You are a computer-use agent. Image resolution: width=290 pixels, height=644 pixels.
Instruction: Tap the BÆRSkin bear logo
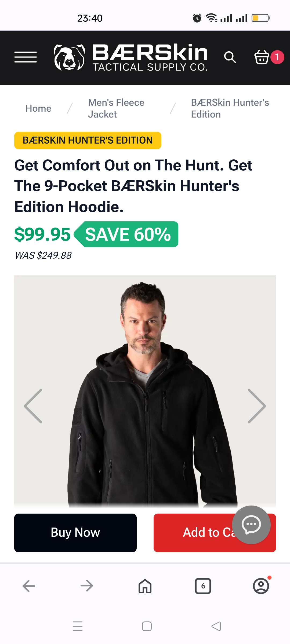click(x=69, y=57)
